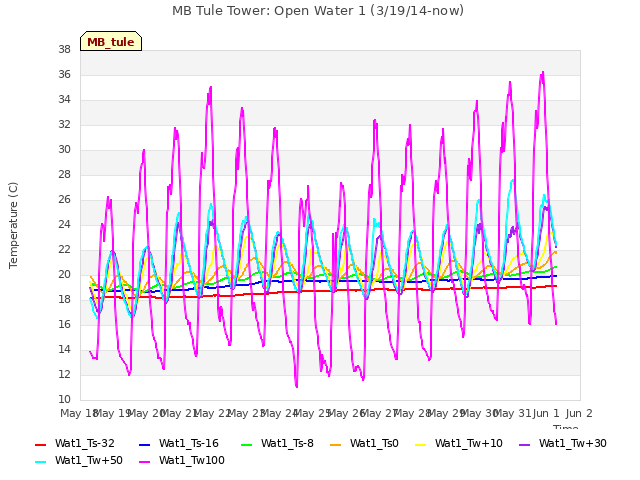Click the Jun 1 x-axis label

point(546,413)
